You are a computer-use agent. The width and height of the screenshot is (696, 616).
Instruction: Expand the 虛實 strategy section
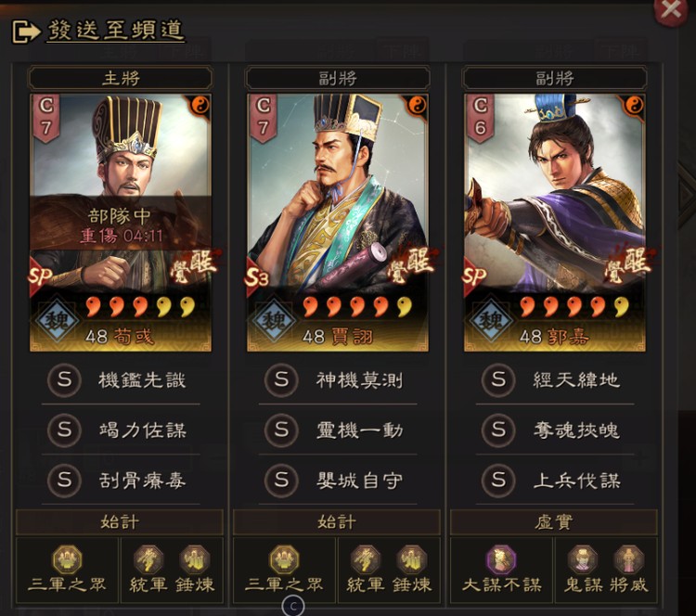tap(553, 522)
